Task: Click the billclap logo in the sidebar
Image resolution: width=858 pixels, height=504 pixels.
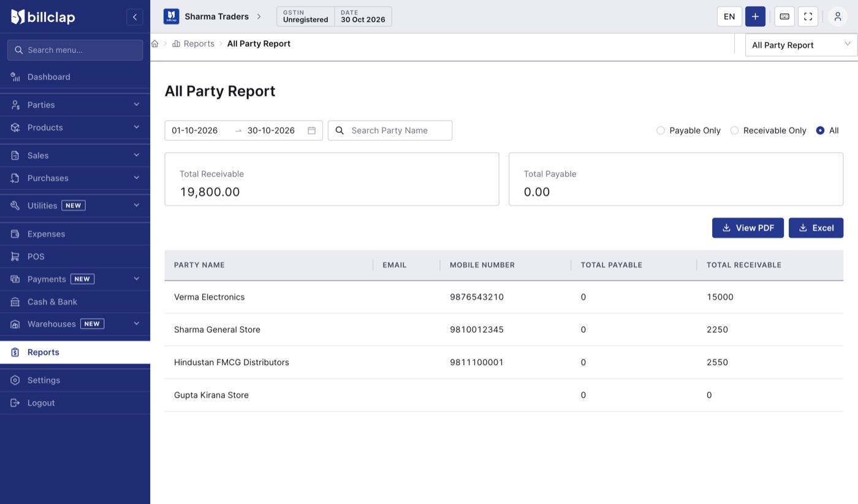Action: point(43,17)
